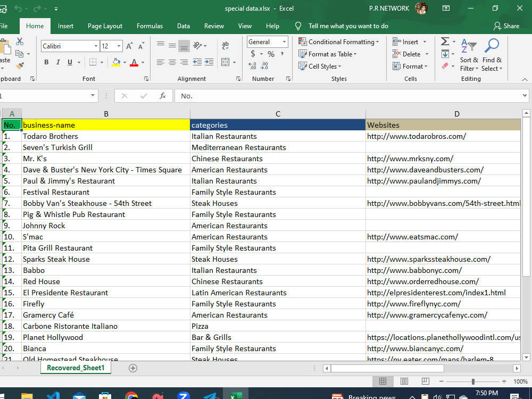Screen dimensions: 532x399
Task: Click the Increase Font Size icon
Action: click(129, 46)
